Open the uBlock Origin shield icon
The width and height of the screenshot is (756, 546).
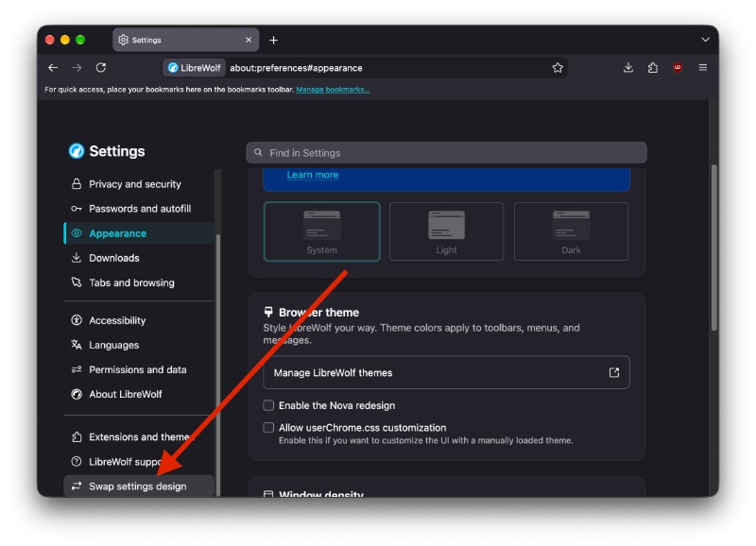point(678,67)
